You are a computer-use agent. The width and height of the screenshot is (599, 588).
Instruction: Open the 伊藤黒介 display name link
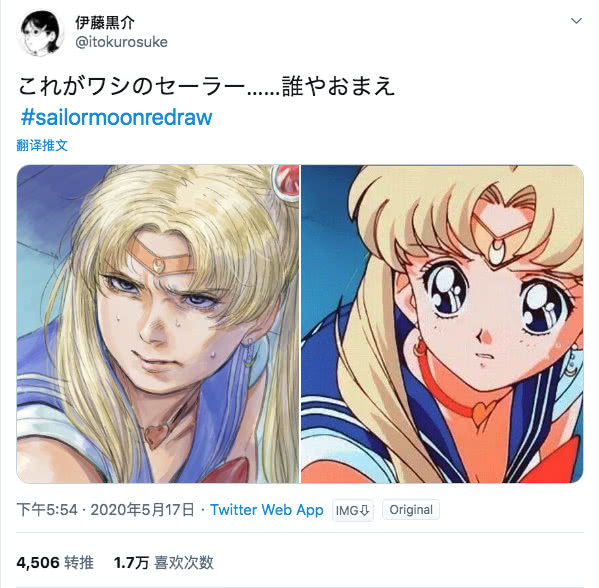click(x=105, y=23)
